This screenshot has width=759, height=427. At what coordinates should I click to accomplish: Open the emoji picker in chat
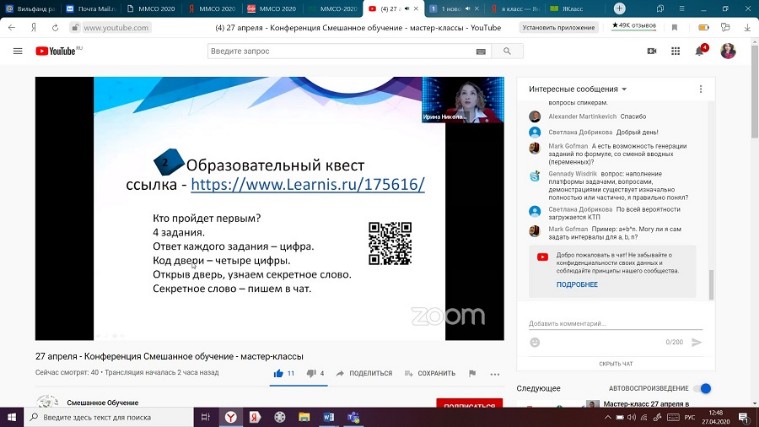(x=535, y=342)
